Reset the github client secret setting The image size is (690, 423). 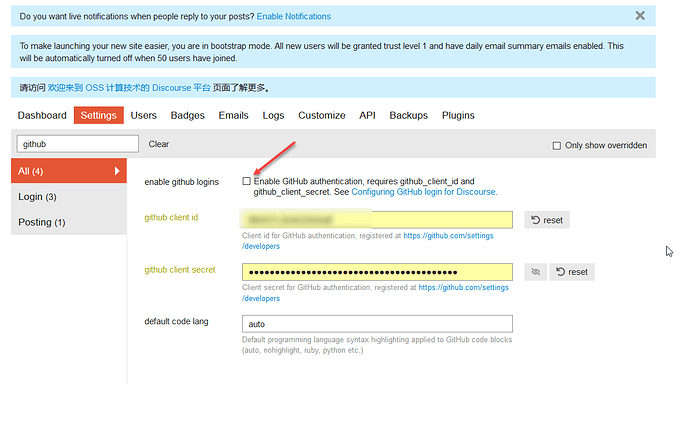click(x=572, y=272)
